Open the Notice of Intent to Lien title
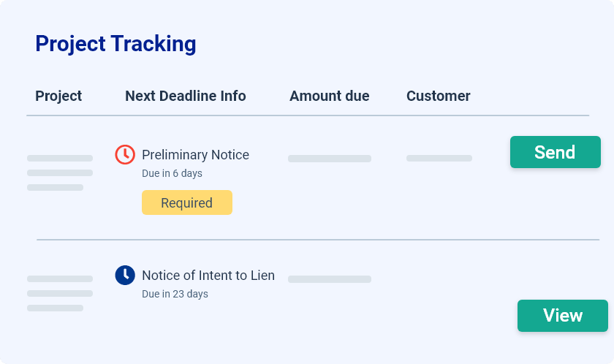 coord(208,275)
